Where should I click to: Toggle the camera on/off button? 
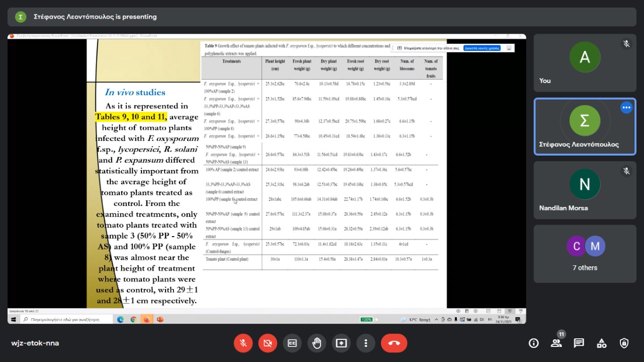[268, 343]
